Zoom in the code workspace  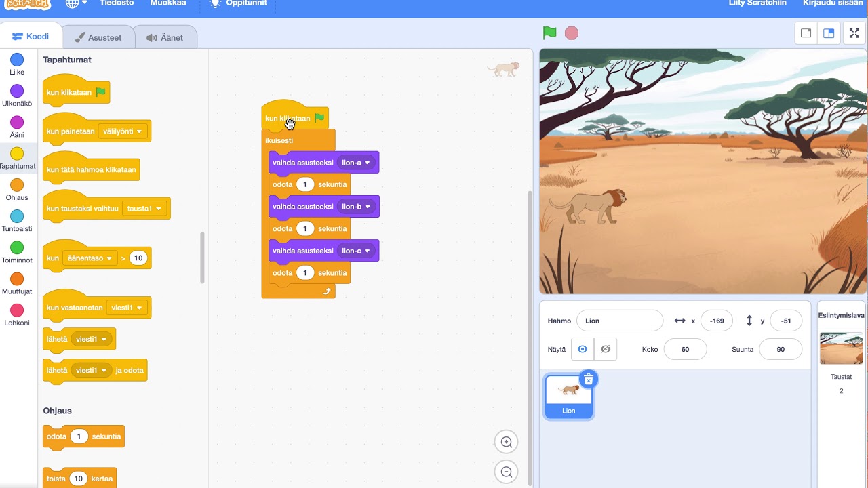point(506,442)
